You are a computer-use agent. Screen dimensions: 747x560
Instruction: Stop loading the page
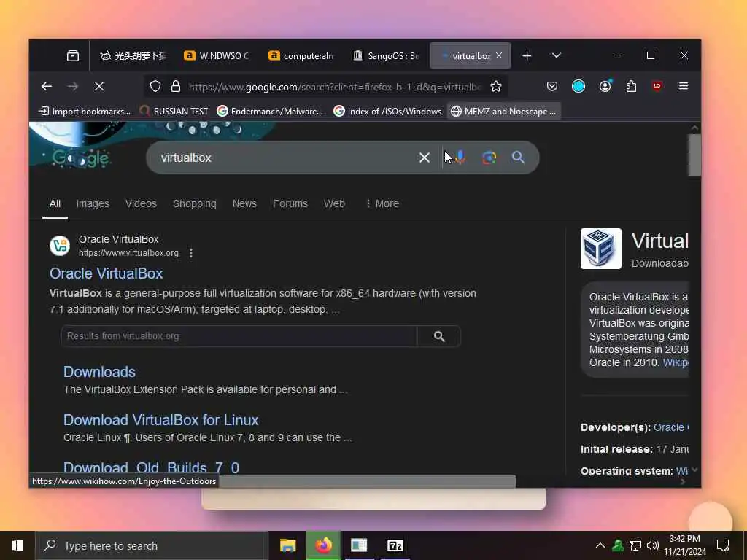99,86
